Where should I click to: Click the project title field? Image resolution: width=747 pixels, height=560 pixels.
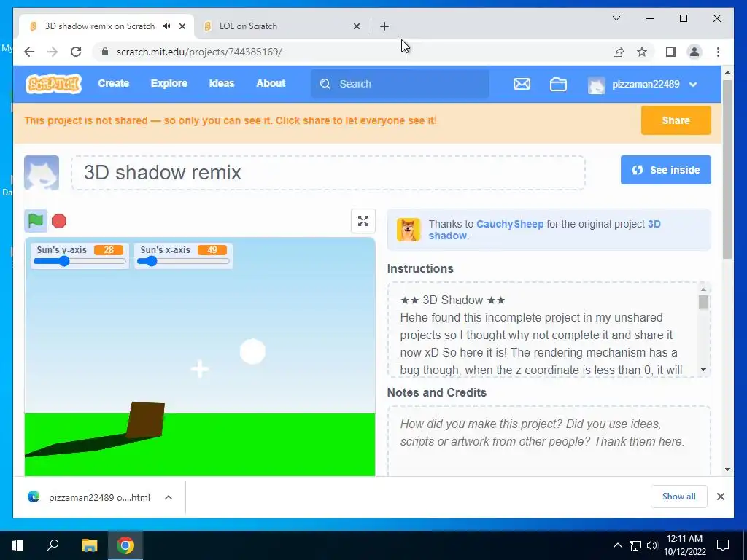pyautogui.click(x=328, y=172)
